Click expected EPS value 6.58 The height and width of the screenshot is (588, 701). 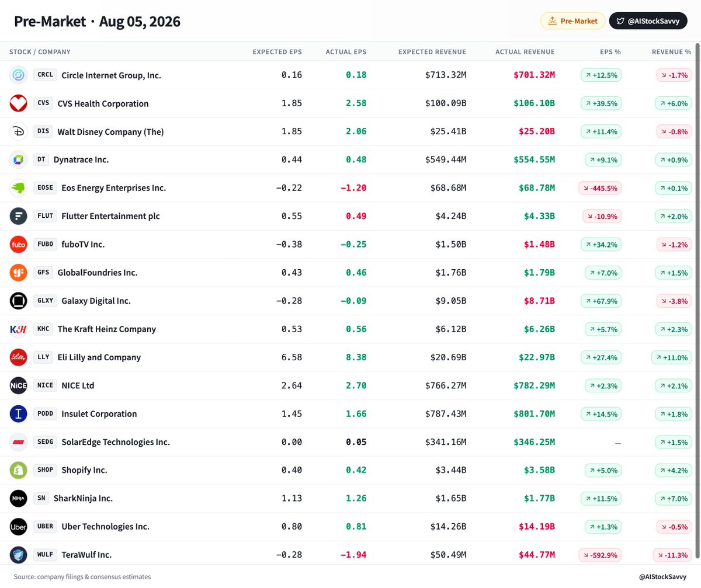tap(291, 357)
